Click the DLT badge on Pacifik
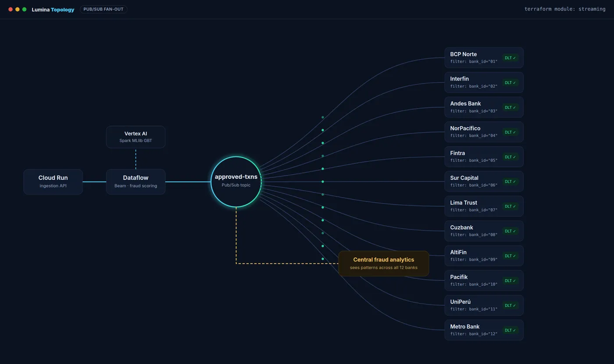This screenshot has width=614, height=364. coord(510,280)
